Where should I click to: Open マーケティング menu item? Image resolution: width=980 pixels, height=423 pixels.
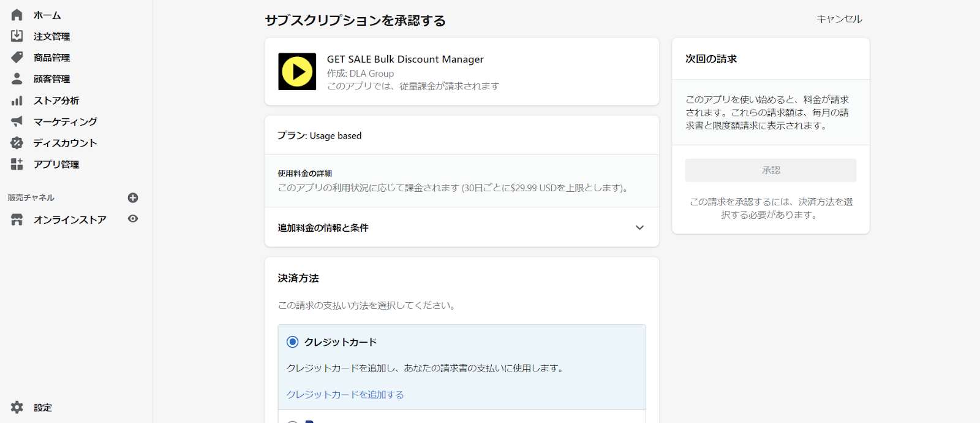[66, 121]
